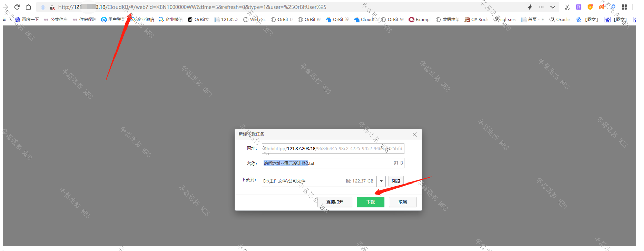Open the 公共住房 bookmark

pos(55,20)
